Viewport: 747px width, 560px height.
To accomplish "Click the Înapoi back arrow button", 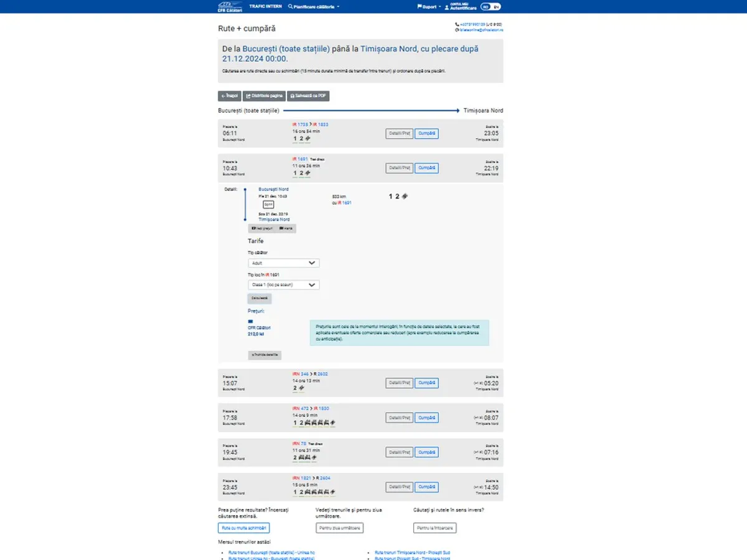I will coord(229,96).
